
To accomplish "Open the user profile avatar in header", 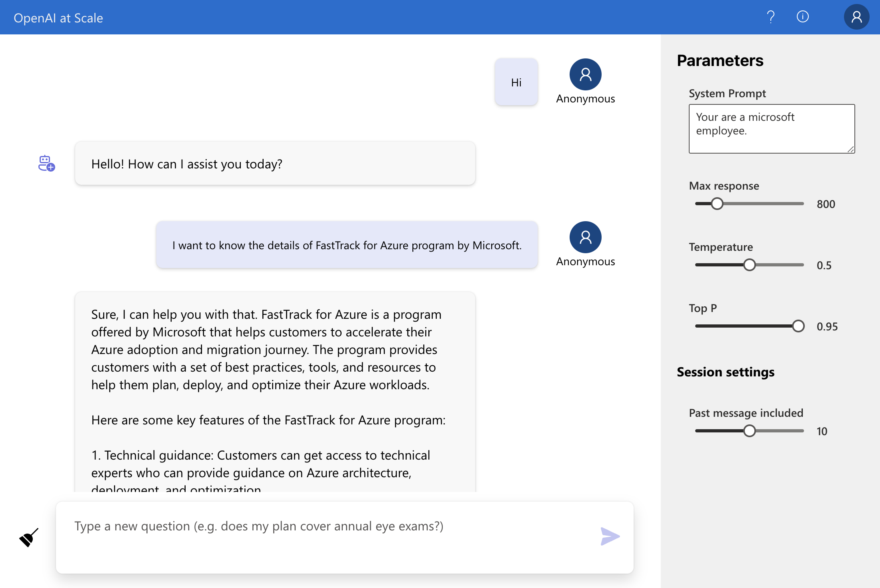I will [x=856, y=17].
